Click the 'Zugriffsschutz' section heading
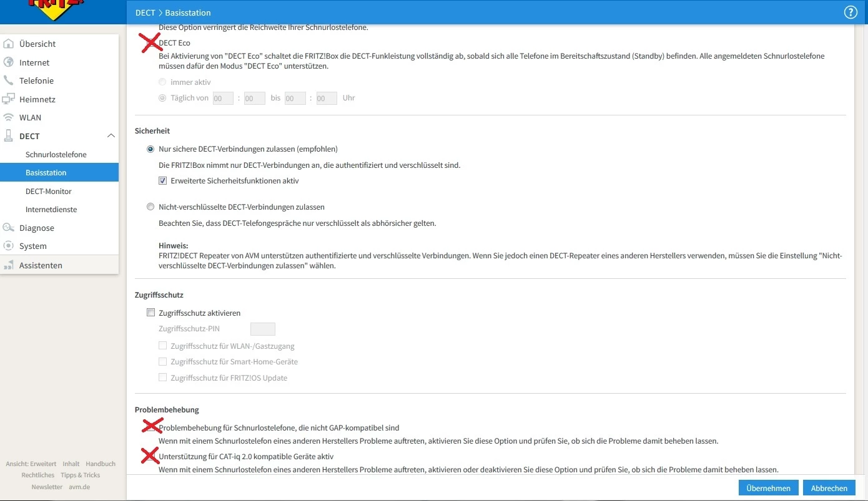The width and height of the screenshot is (868, 501). (x=159, y=294)
